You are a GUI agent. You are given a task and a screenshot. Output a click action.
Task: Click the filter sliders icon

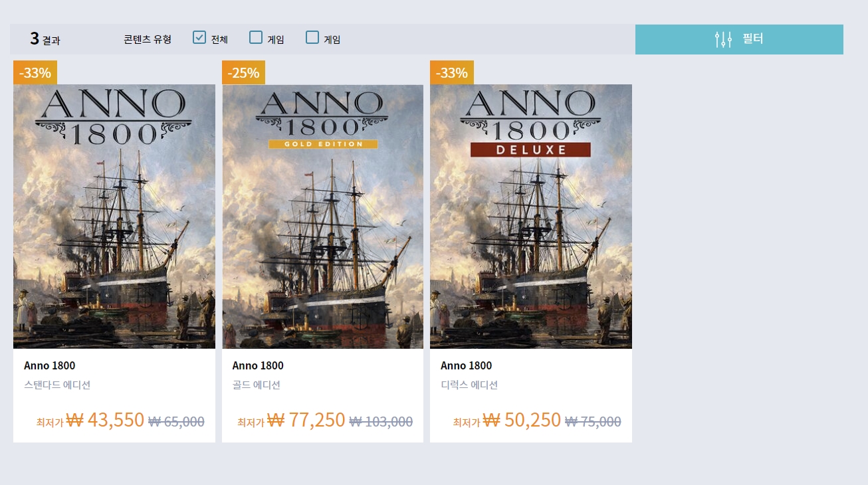(x=723, y=39)
